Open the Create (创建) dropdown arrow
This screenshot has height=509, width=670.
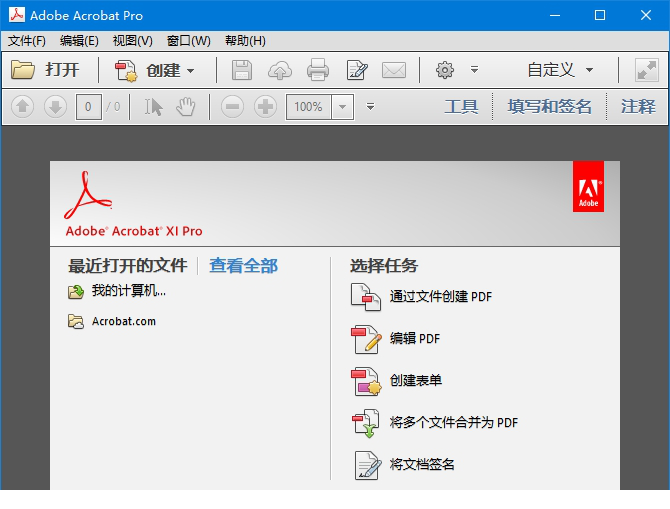(x=191, y=71)
